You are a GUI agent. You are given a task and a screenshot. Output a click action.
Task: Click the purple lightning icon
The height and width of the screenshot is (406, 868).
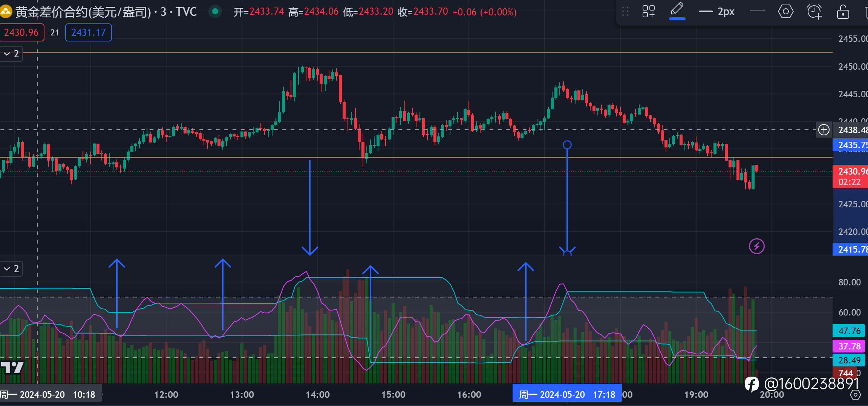[756, 247]
